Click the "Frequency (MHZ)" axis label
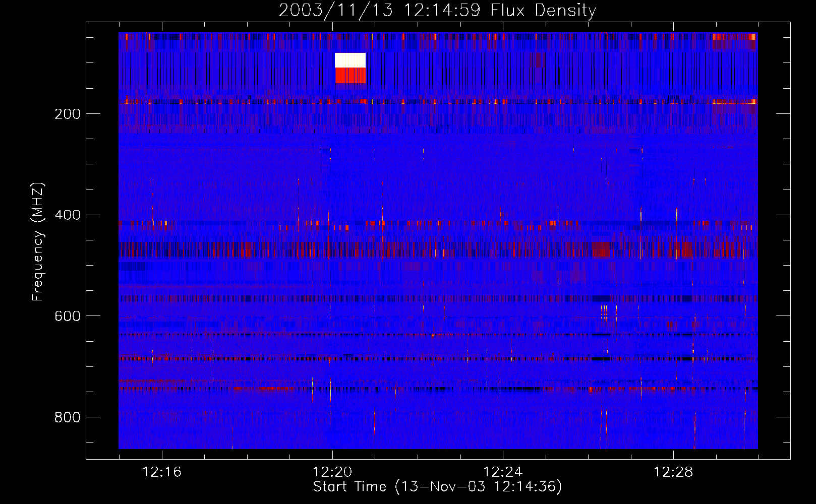The width and height of the screenshot is (816, 504). (38, 242)
